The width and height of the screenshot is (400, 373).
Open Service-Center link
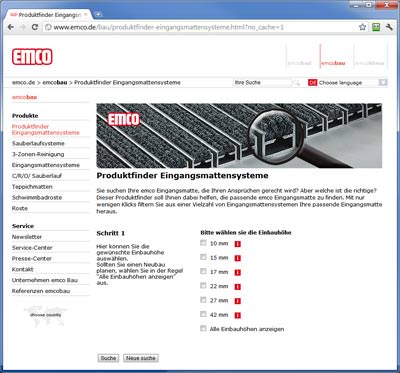pyautogui.click(x=32, y=248)
